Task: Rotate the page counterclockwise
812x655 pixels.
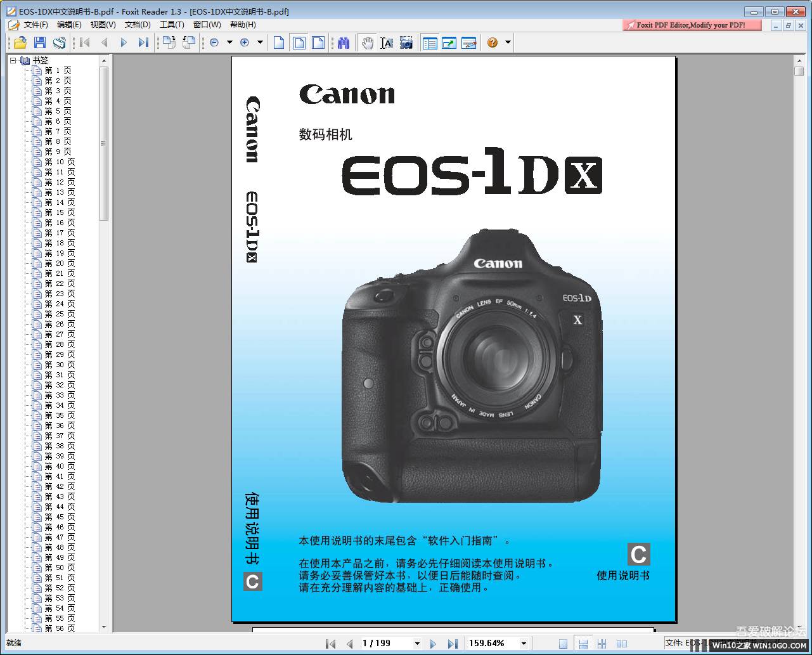Action: (x=188, y=42)
